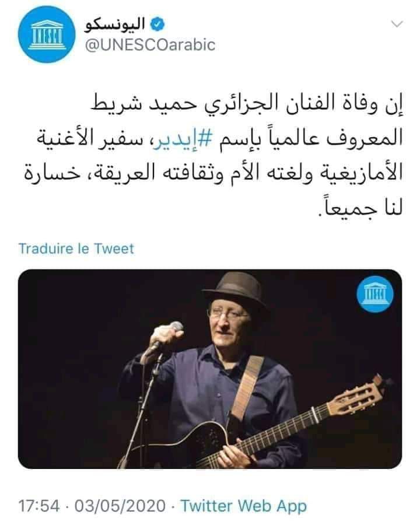The height and width of the screenshot is (525, 420).
Task: Click the singer's hat in the photo
Action: (x=236, y=289)
